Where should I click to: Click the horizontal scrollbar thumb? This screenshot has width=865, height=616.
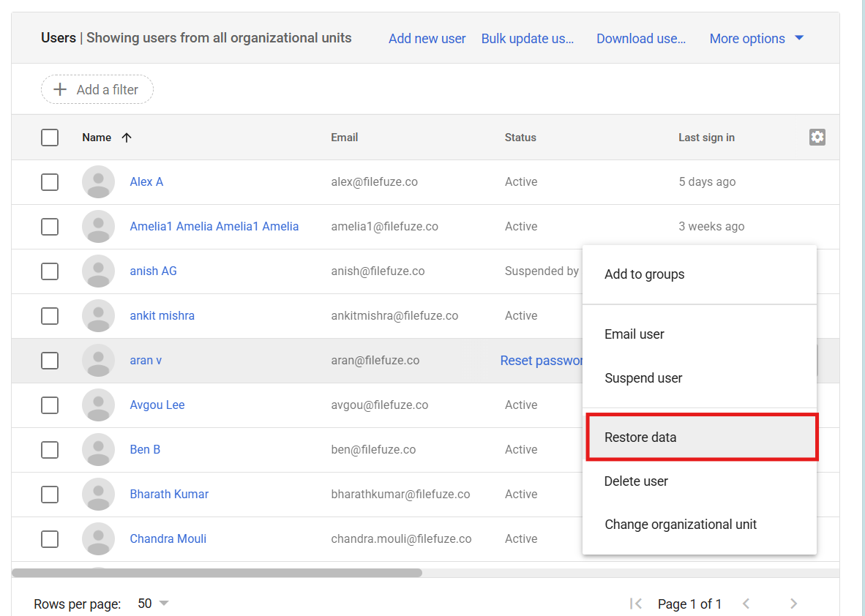point(217,572)
